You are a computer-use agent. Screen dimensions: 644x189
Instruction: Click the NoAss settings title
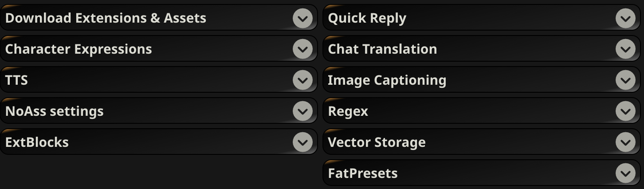54,111
